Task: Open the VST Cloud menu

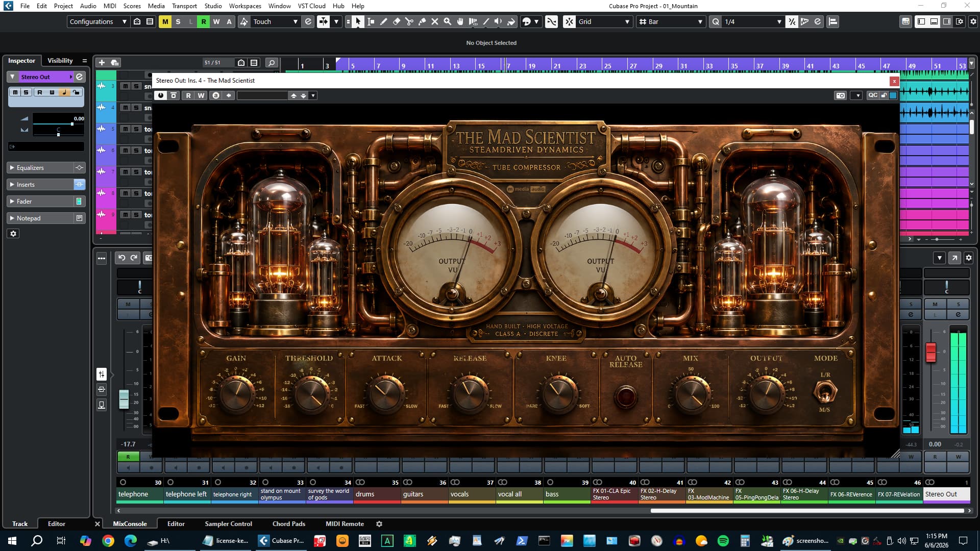Action: 311,6
